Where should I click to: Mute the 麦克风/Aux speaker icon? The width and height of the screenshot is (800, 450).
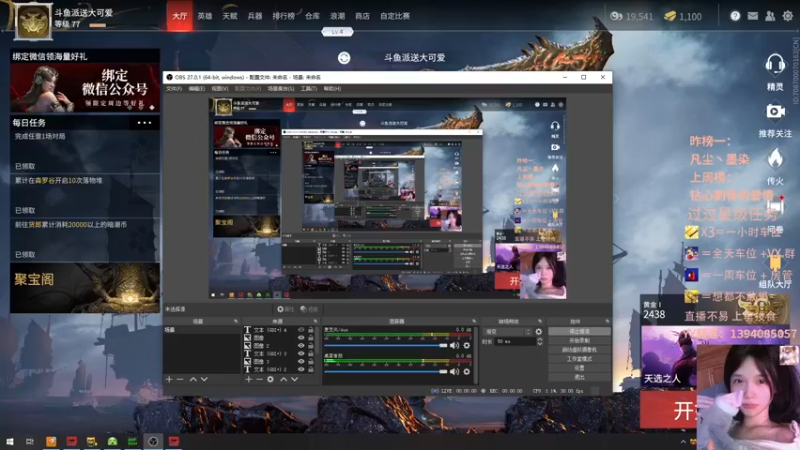[x=454, y=345]
